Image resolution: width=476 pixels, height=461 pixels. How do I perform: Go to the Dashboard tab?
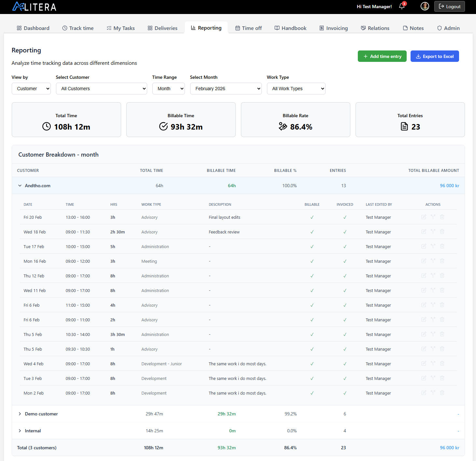(x=33, y=28)
